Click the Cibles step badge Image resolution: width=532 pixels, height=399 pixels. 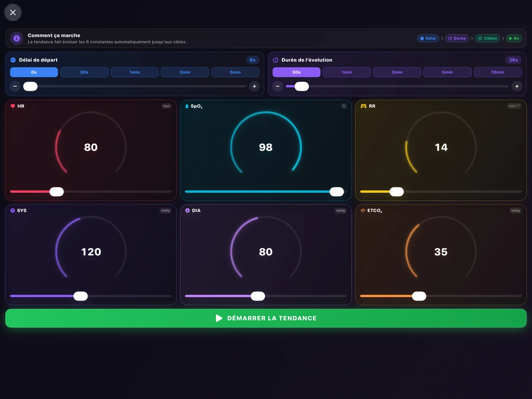coord(488,38)
